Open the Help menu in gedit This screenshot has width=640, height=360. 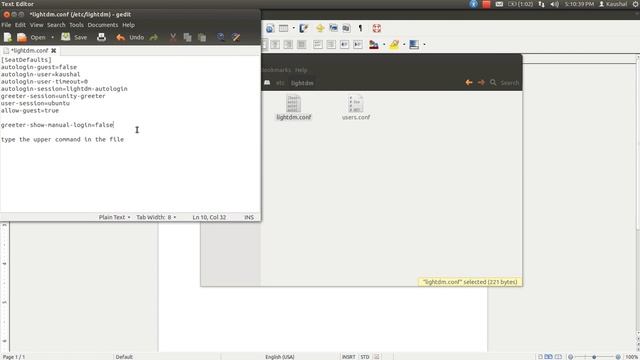(x=128, y=25)
